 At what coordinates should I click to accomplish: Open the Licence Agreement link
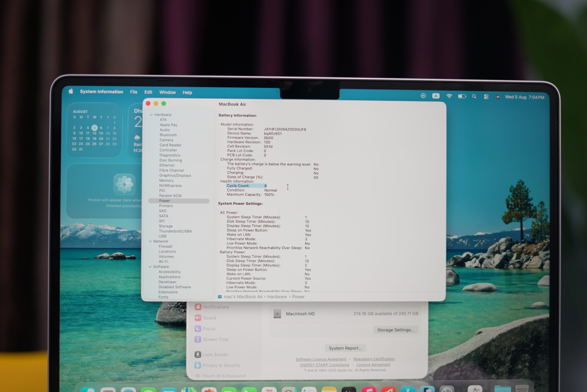(x=373, y=364)
